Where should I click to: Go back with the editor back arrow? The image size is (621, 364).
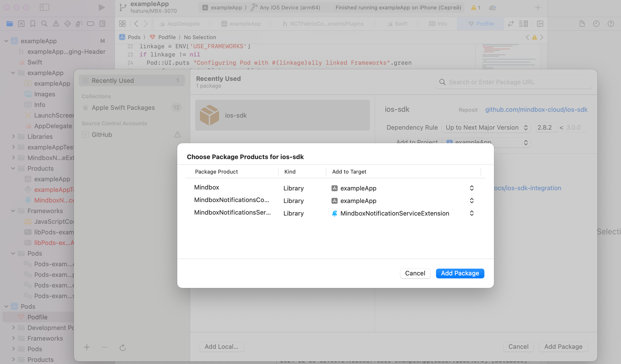click(x=136, y=24)
